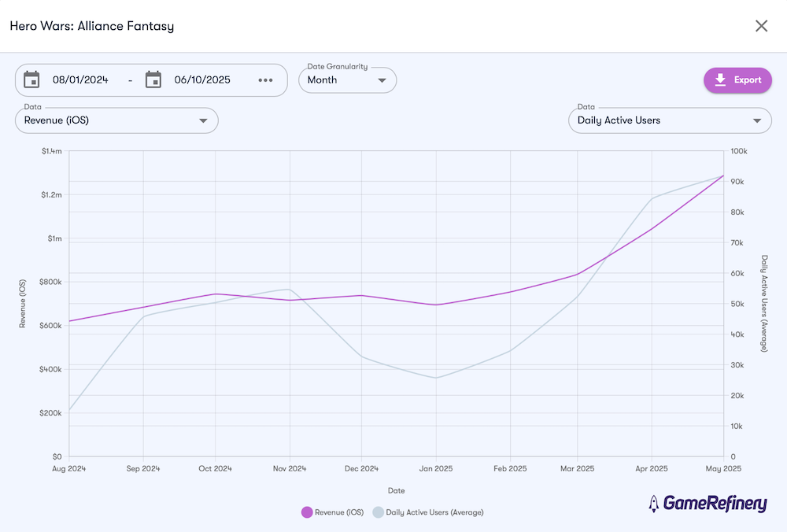This screenshot has height=532, width=787.
Task: Open the end date calendar picker icon
Action: (x=153, y=79)
